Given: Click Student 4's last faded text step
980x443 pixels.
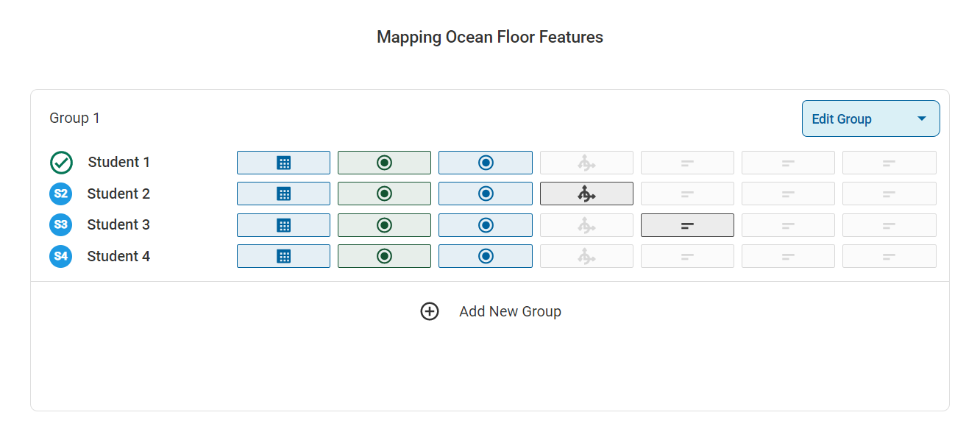Looking at the screenshot, I should point(889,257).
